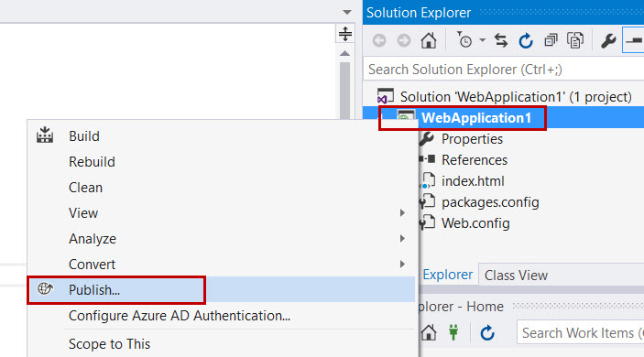644x357 pixels.
Task: Expand the Convert submenu arrow
Action: tap(402, 265)
